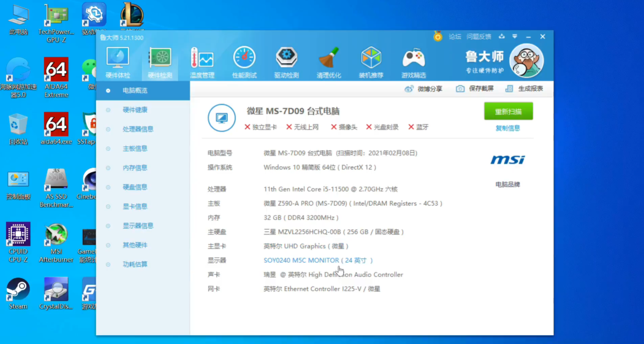Screen dimensions: 644x344
Task: Click the 鲁大师 mascot avatar
Action: pos(527,60)
